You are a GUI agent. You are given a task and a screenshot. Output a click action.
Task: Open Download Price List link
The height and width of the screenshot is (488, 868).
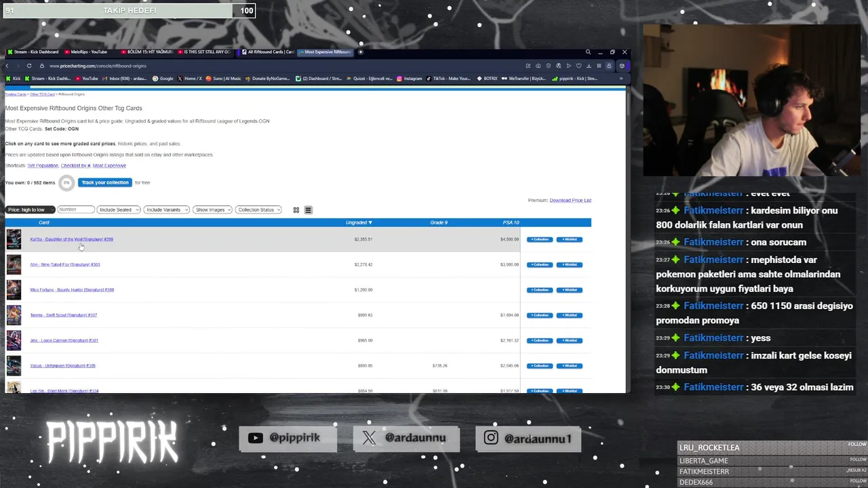coord(570,201)
